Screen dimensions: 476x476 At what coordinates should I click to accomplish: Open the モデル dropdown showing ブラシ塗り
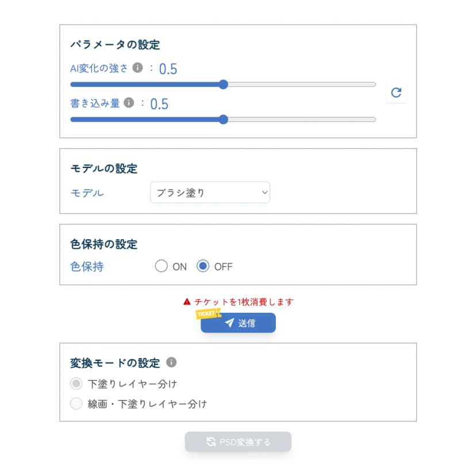[x=210, y=193]
